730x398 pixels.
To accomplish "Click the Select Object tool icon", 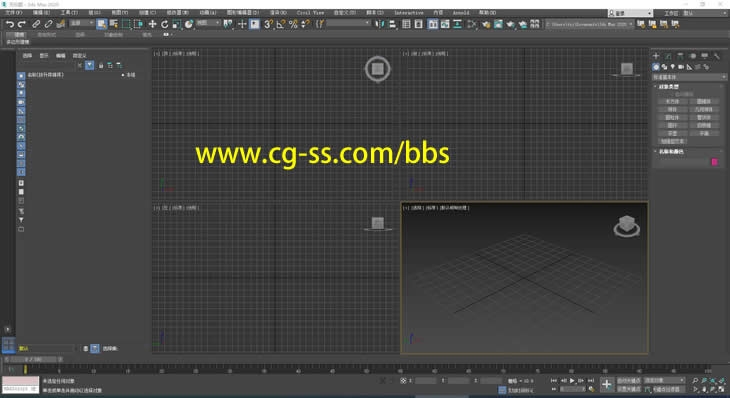I will tap(101, 24).
